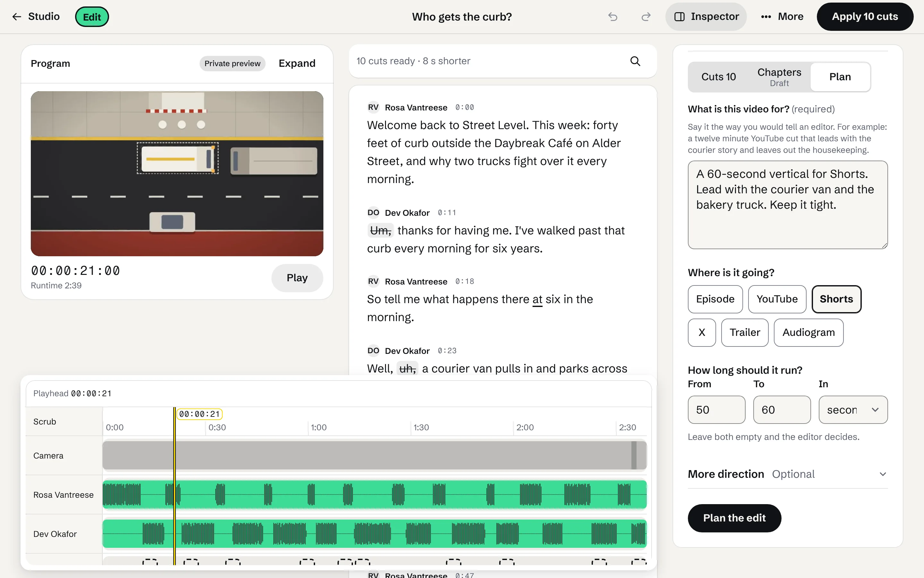Select the Camera track clip
This screenshot has height=578, width=924.
point(374,455)
